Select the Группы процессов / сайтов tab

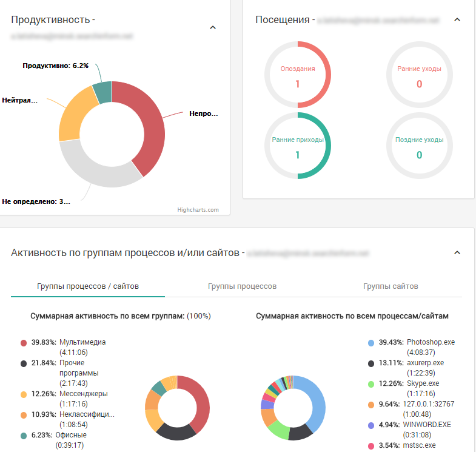[x=88, y=286]
